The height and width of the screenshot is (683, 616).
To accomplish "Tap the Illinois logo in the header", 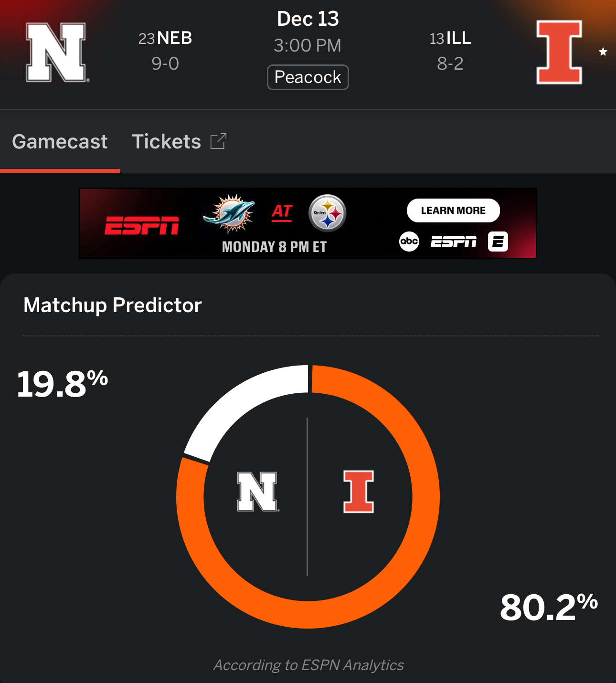I will pyautogui.click(x=559, y=53).
